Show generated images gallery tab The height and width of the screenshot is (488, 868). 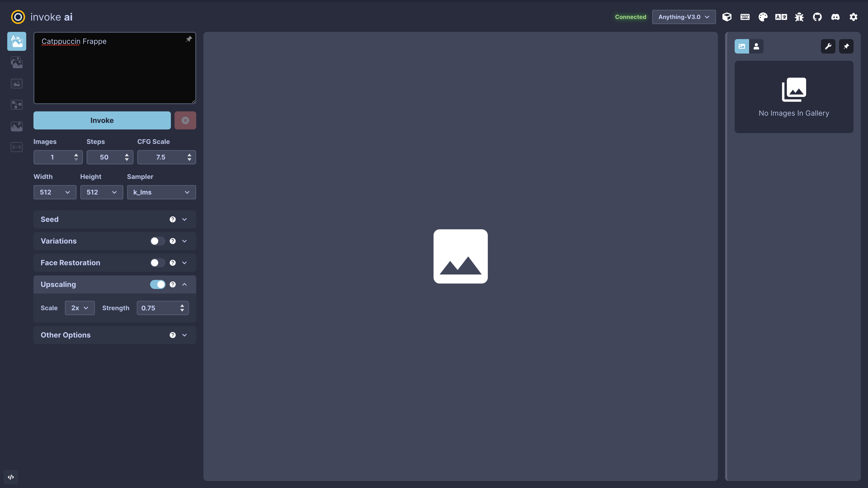pyautogui.click(x=742, y=47)
